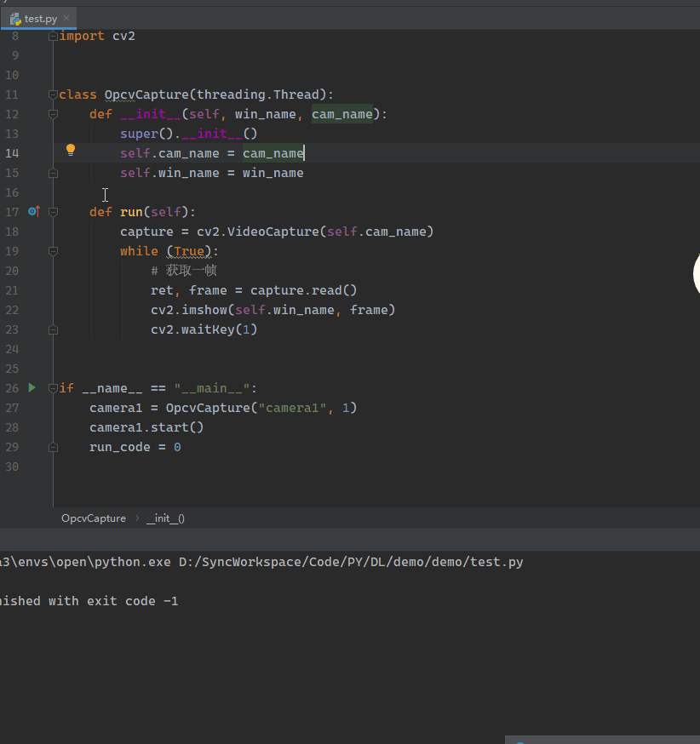Place cursor on cv2.waitKey(1) line
Screen dimensions: 700x744
click(x=204, y=329)
